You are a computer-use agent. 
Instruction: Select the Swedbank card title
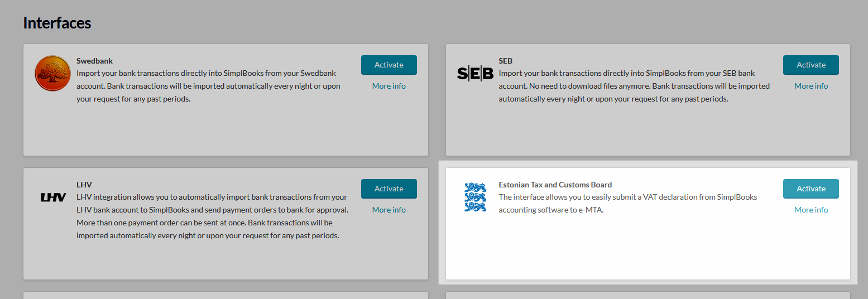click(x=94, y=61)
